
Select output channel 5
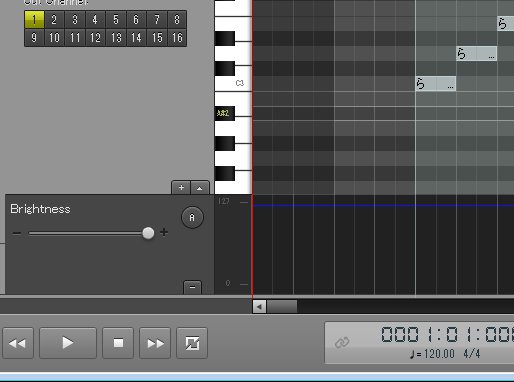[116, 20]
